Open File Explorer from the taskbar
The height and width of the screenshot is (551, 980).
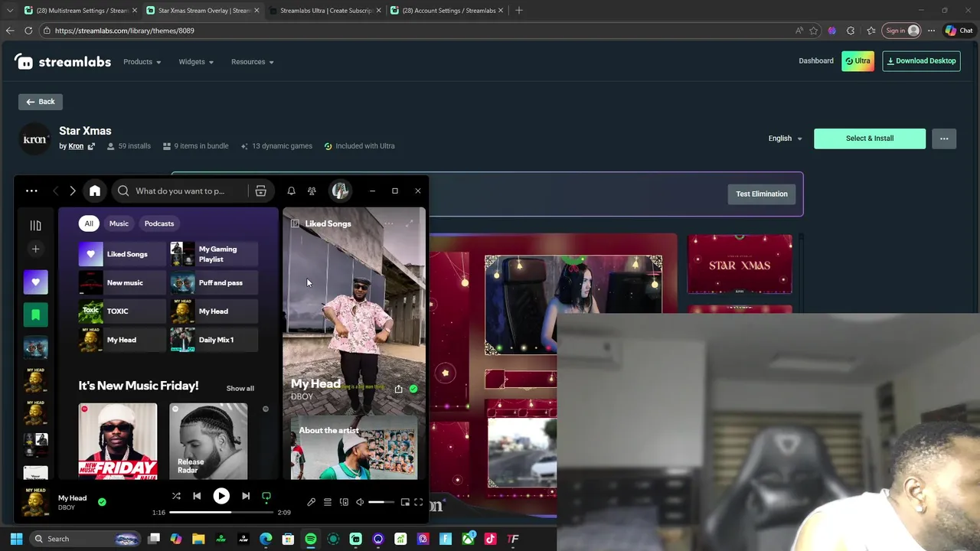tap(198, 539)
